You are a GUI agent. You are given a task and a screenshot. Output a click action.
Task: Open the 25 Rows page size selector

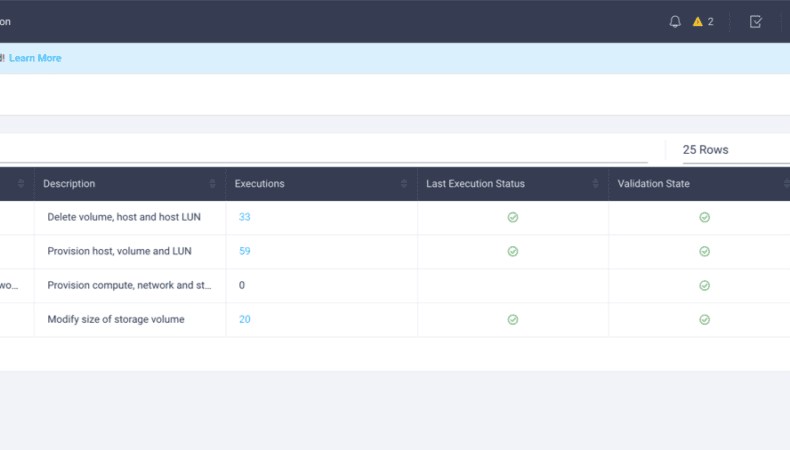pyautogui.click(x=736, y=150)
